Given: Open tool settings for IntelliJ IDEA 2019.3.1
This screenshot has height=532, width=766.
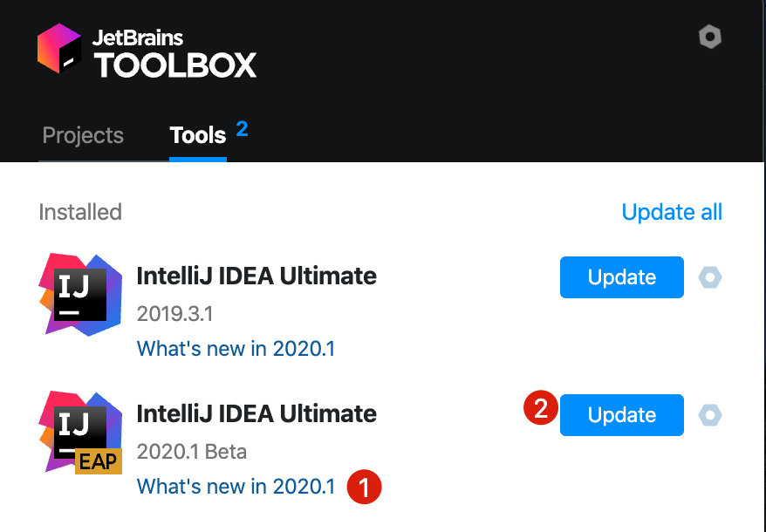Looking at the screenshot, I should point(709,276).
